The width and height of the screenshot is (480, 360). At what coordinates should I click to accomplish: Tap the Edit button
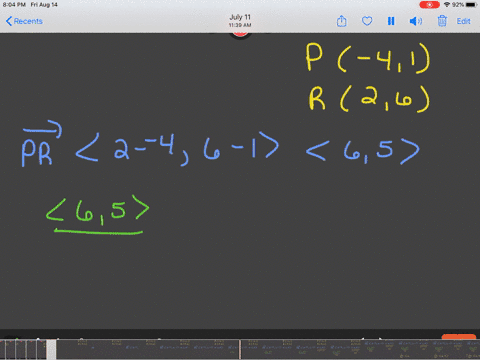point(463,21)
